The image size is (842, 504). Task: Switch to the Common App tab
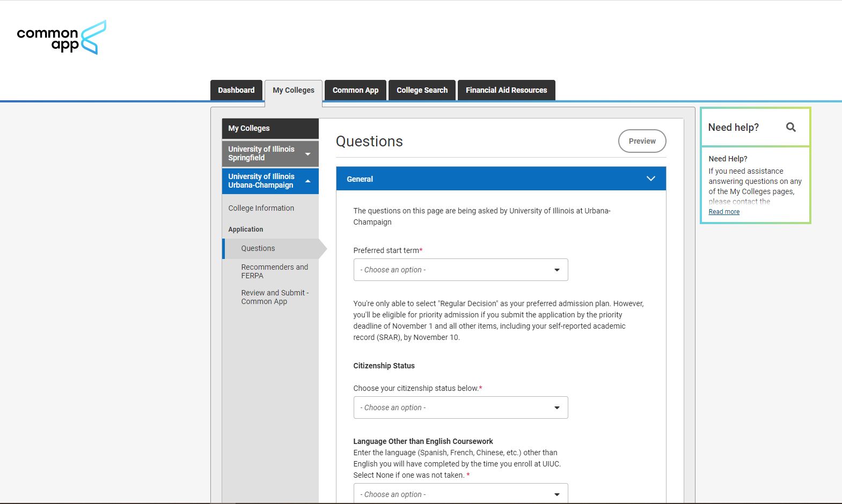[355, 90]
